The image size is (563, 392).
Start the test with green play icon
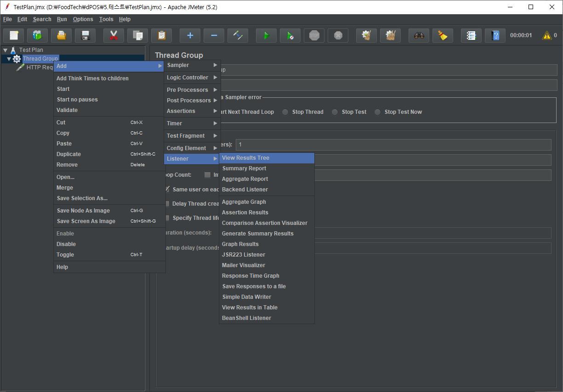(x=266, y=35)
